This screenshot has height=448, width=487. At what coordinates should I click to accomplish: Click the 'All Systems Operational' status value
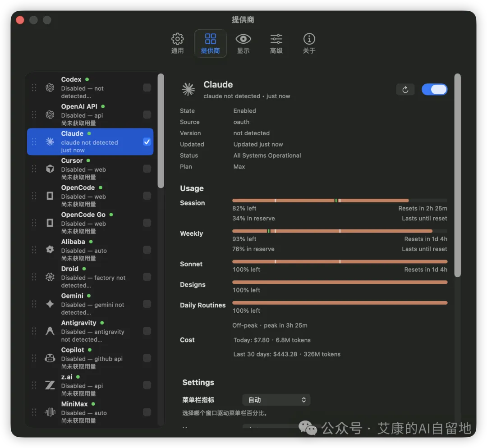267,155
